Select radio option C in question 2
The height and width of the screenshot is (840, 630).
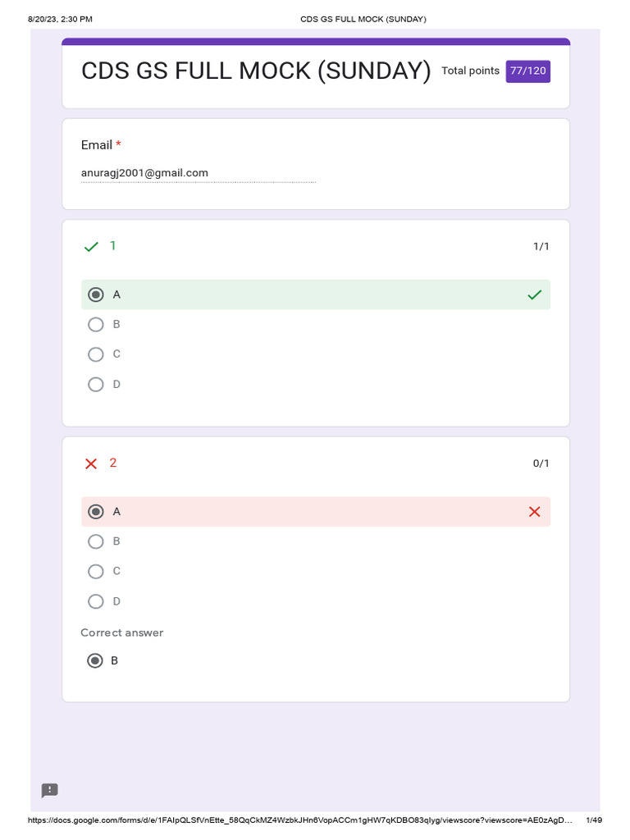click(96, 571)
